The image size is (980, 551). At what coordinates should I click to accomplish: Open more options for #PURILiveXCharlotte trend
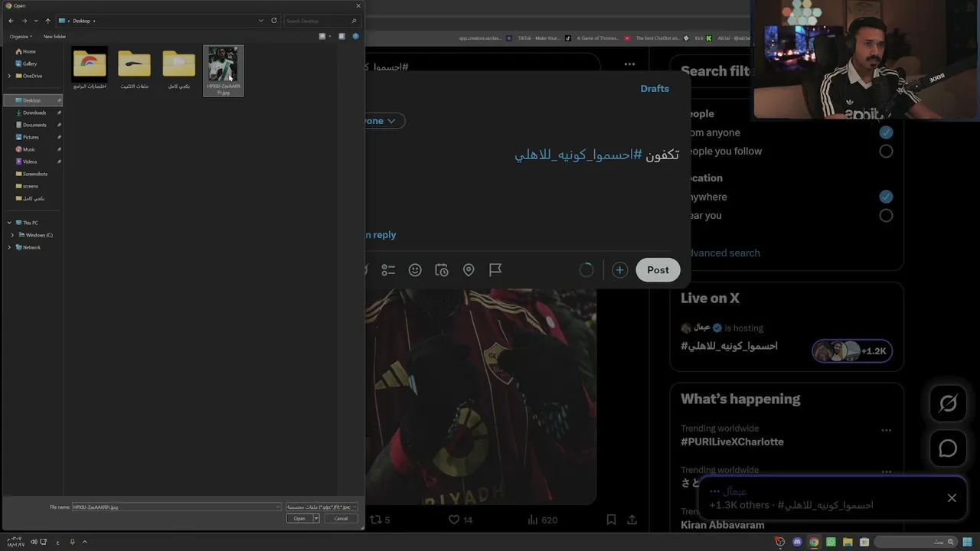[x=886, y=430]
